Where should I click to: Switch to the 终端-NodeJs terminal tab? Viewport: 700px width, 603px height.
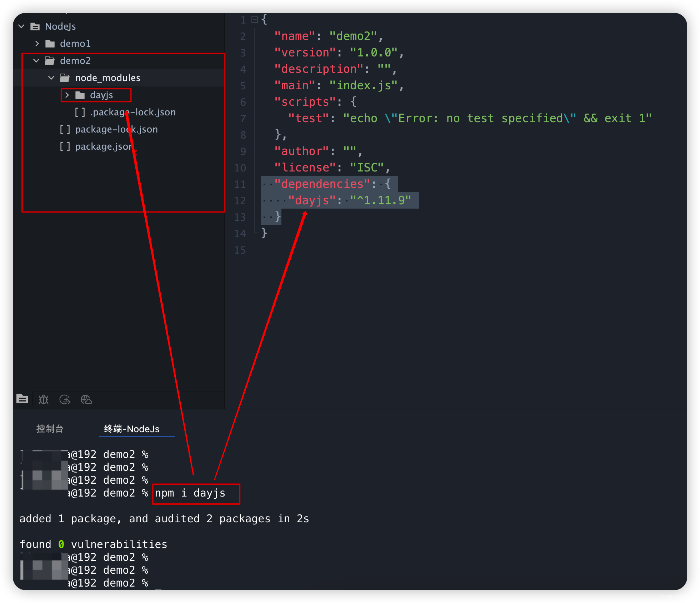tap(132, 429)
